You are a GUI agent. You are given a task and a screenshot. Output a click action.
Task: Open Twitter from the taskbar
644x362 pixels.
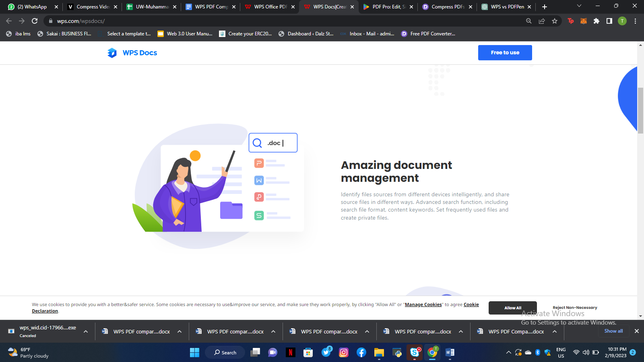[x=326, y=352]
